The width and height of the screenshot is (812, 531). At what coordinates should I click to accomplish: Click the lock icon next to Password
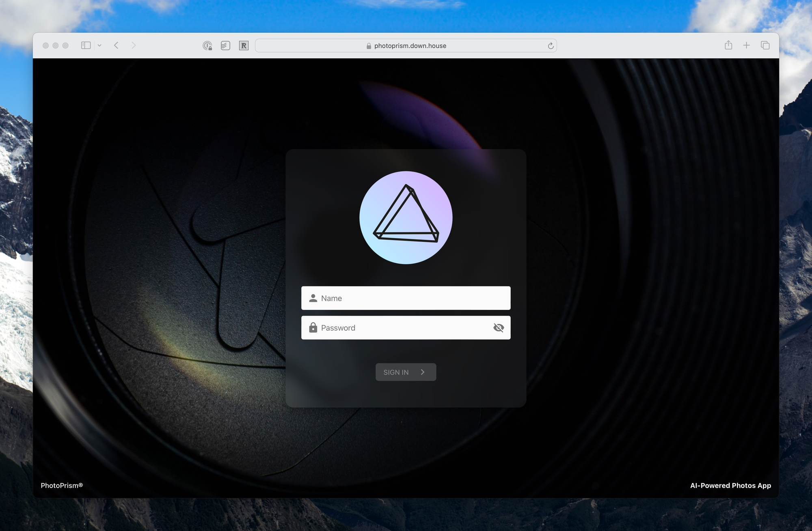(313, 327)
